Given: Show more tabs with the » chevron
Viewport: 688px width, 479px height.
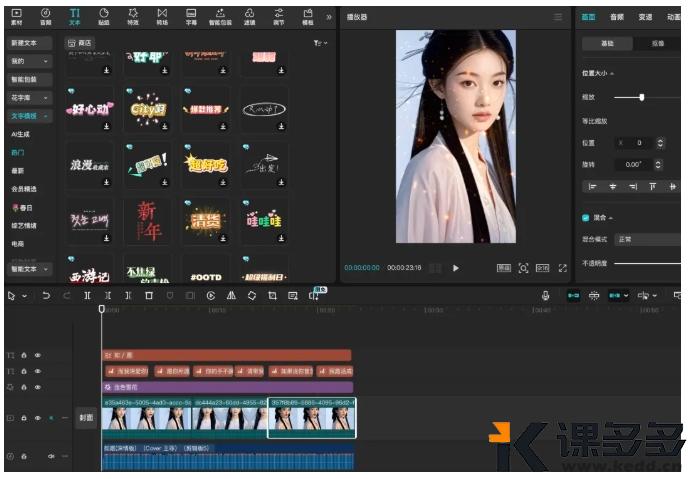Looking at the screenshot, I should pos(329,17).
